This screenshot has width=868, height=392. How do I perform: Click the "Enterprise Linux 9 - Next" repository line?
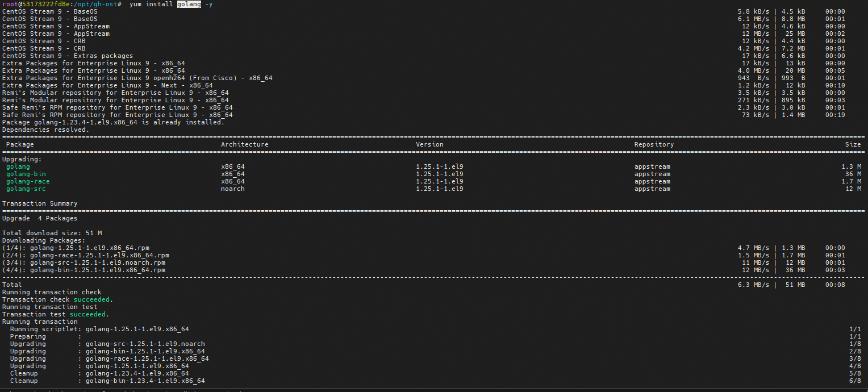point(107,85)
